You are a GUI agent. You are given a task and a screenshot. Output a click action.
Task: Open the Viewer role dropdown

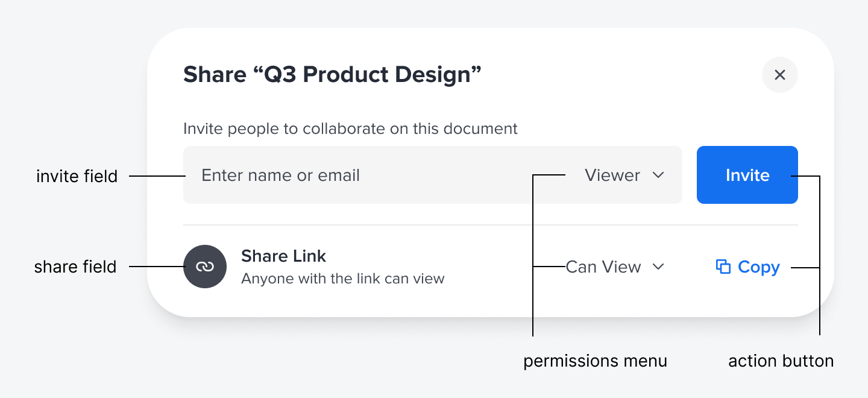(x=624, y=175)
